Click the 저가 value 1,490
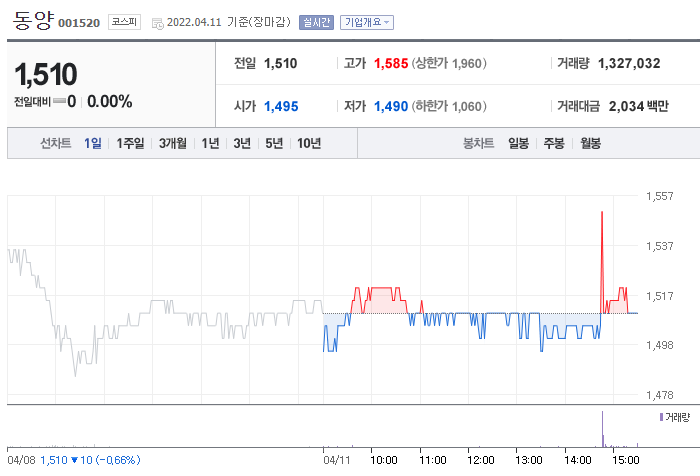The height and width of the screenshot is (476, 700). point(391,106)
